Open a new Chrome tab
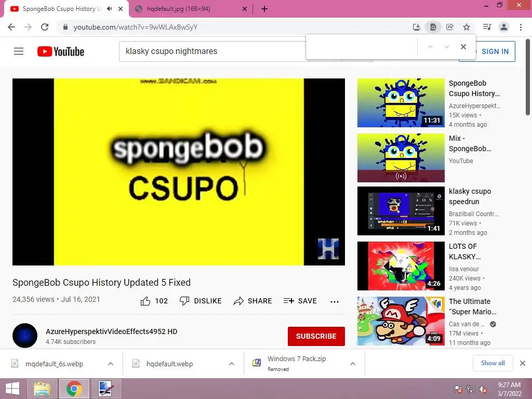This screenshot has width=532, height=399. pyautogui.click(x=264, y=9)
